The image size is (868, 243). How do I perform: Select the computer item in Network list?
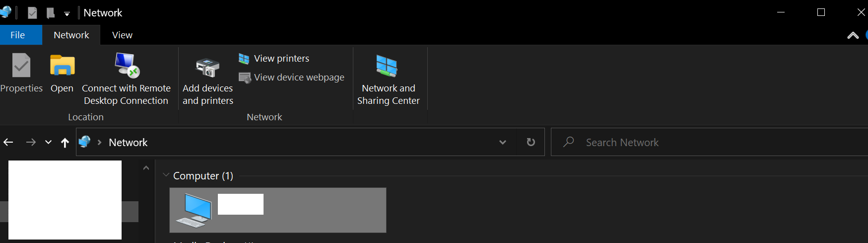tap(278, 210)
